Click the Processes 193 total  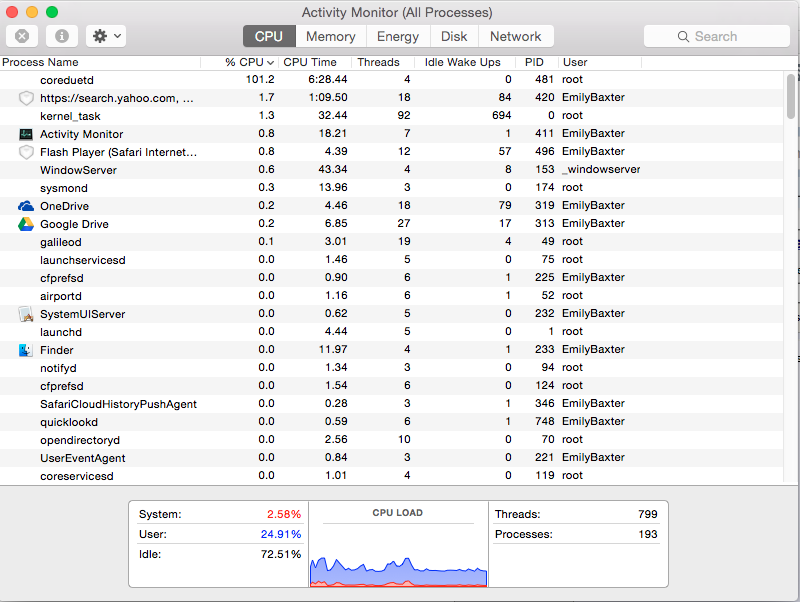click(576, 534)
